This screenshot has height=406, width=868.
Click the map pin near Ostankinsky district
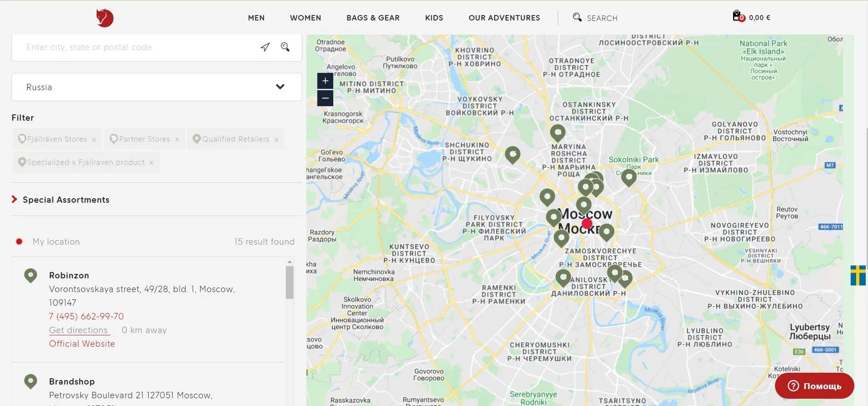558,133
